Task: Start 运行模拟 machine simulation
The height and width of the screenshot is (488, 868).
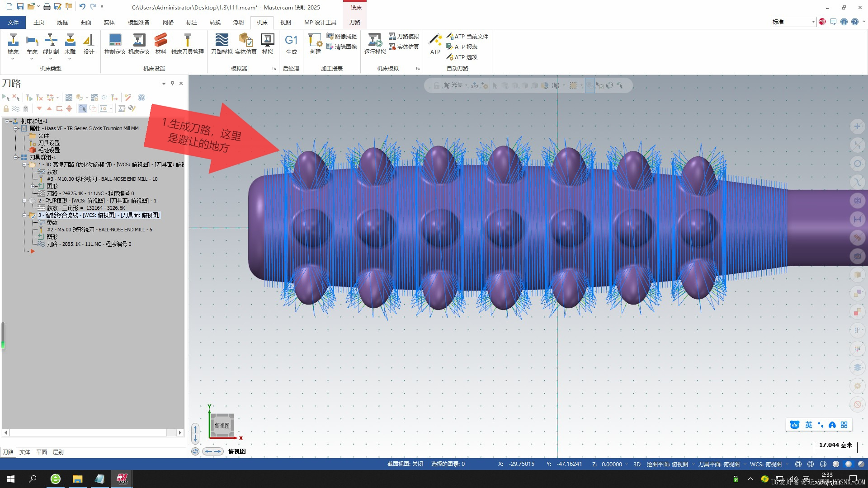Action: [375, 44]
